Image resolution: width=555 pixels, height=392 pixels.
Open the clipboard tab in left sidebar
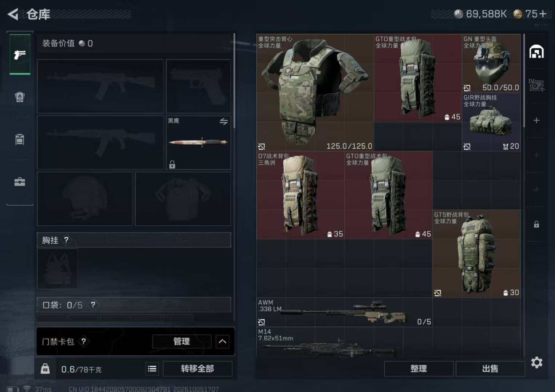coord(20,139)
